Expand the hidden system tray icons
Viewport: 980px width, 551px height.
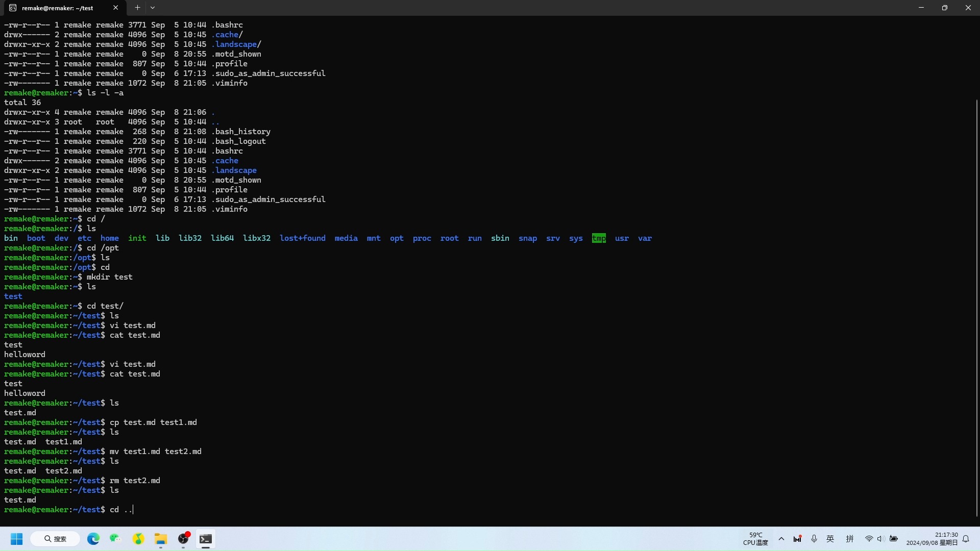tap(781, 539)
